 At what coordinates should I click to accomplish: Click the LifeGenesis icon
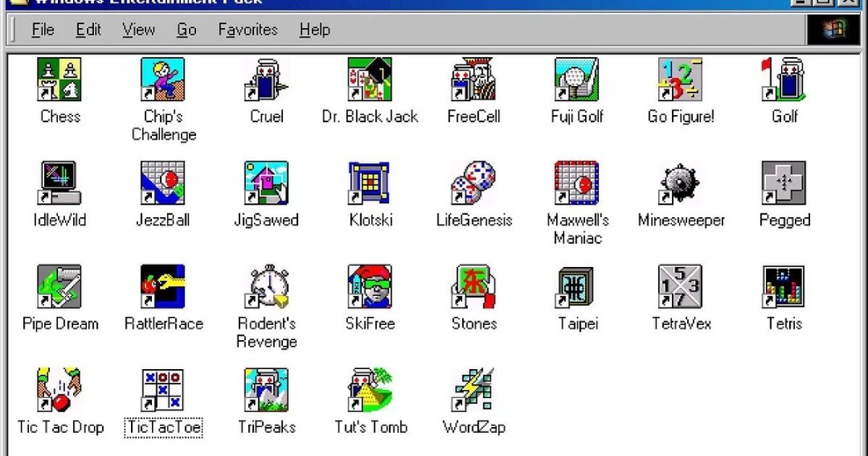[474, 183]
